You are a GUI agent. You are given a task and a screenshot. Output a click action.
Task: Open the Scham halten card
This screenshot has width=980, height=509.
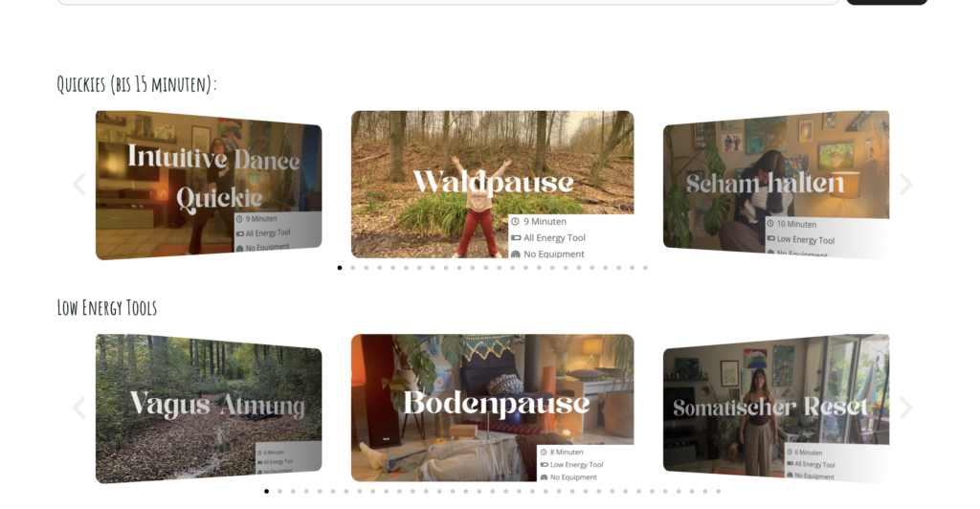click(x=776, y=185)
